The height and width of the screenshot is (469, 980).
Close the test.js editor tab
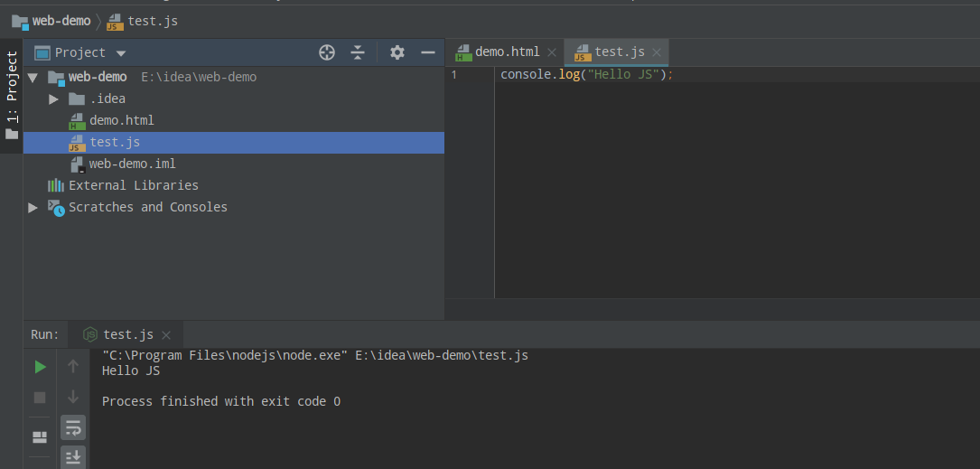[657, 52]
